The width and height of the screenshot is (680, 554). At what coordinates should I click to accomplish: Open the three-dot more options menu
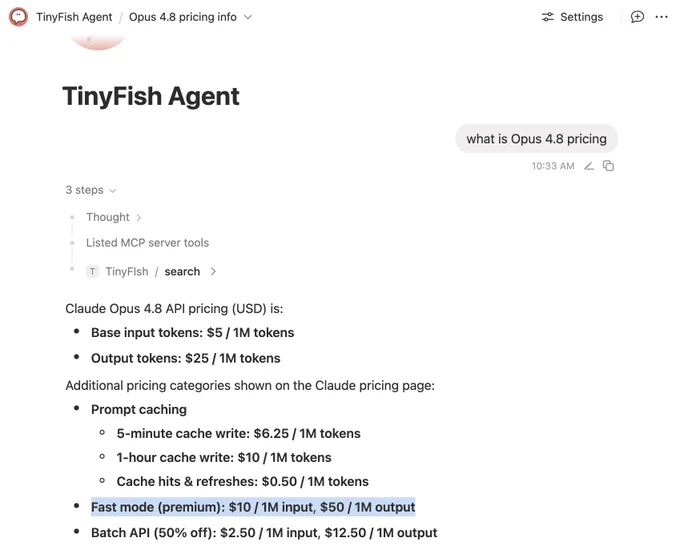point(661,17)
